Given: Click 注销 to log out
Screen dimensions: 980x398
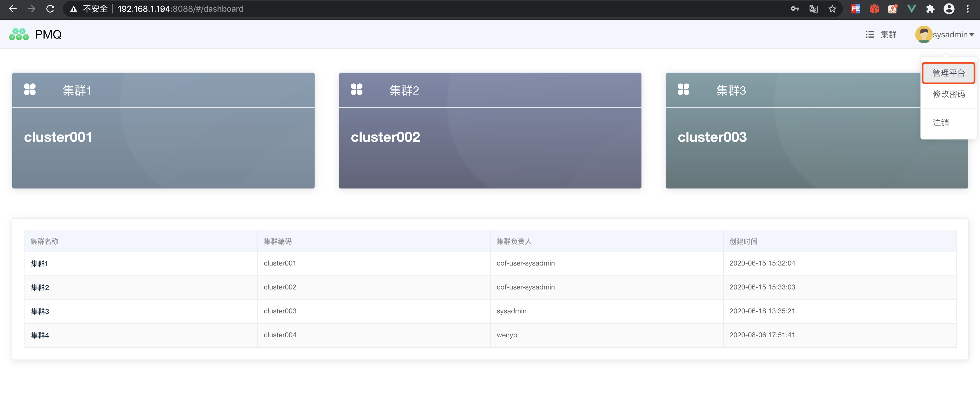Looking at the screenshot, I should pyautogui.click(x=940, y=123).
